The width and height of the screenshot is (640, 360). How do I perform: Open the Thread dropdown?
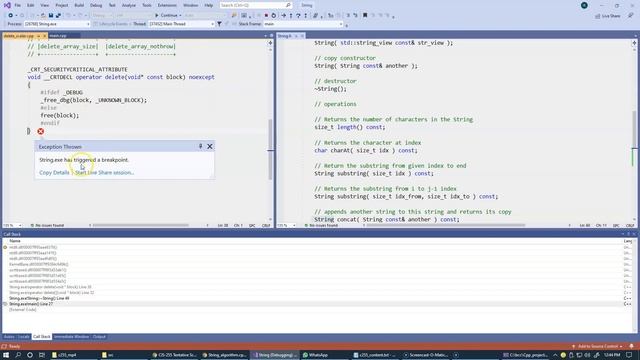tap(212, 24)
